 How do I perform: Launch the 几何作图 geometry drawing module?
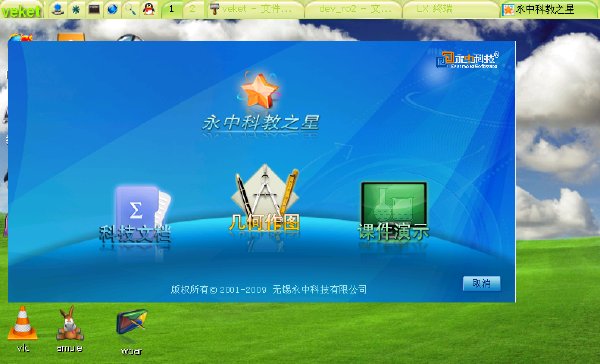click(x=264, y=199)
